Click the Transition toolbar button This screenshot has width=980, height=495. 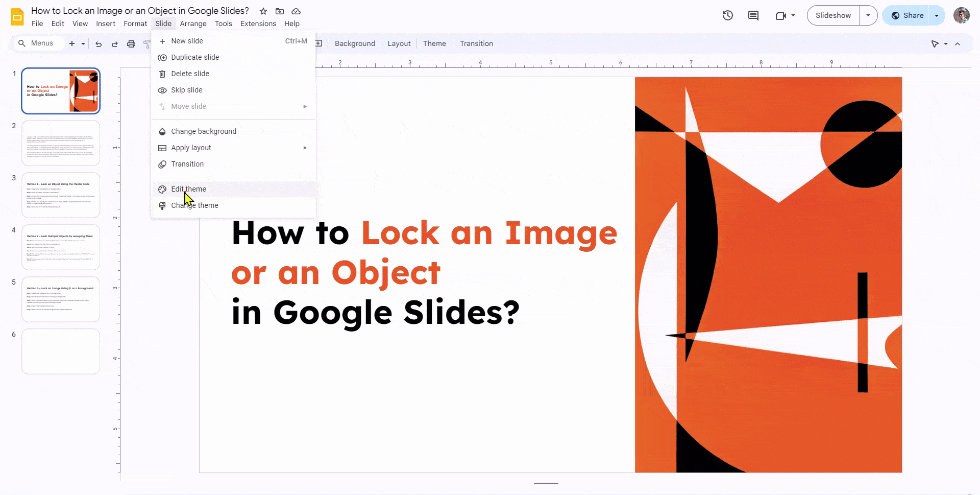coord(476,43)
